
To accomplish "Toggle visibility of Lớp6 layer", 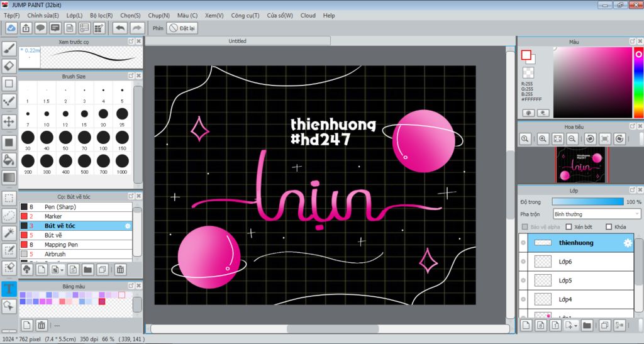I will [x=523, y=262].
